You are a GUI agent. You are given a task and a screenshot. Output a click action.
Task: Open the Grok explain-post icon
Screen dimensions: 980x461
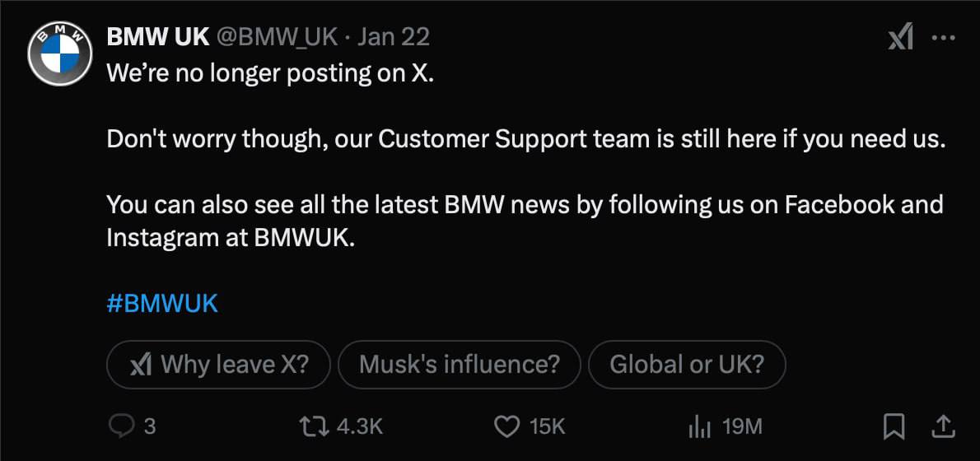click(901, 38)
